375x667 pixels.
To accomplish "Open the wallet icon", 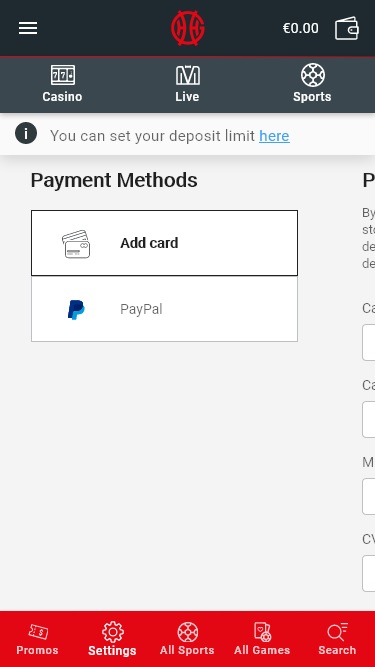I will pos(347,29).
